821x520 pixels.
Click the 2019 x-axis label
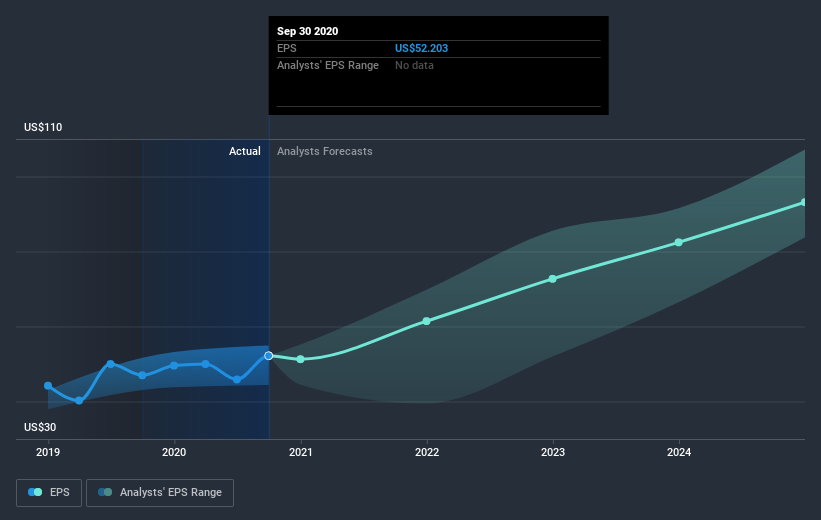pyautogui.click(x=48, y=452)
